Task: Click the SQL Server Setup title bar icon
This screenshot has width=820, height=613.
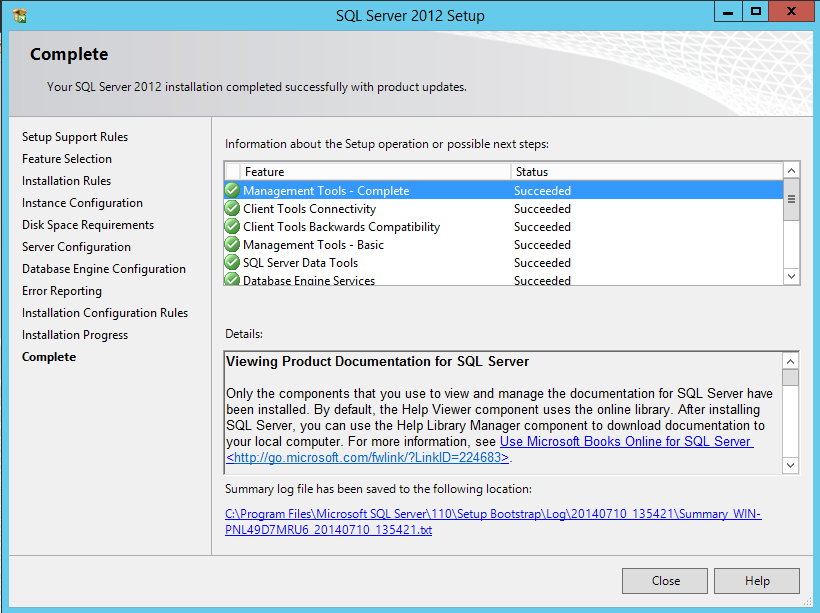Action: [20, 16]
